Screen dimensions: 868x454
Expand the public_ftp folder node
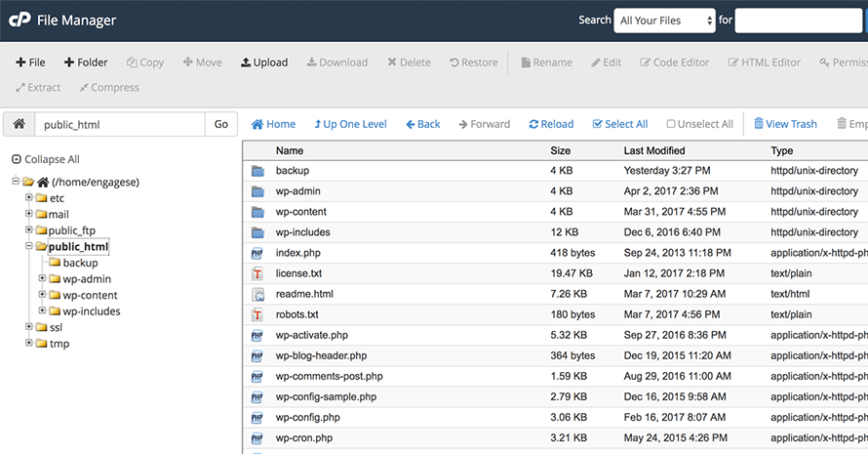(x=29, y=228)
